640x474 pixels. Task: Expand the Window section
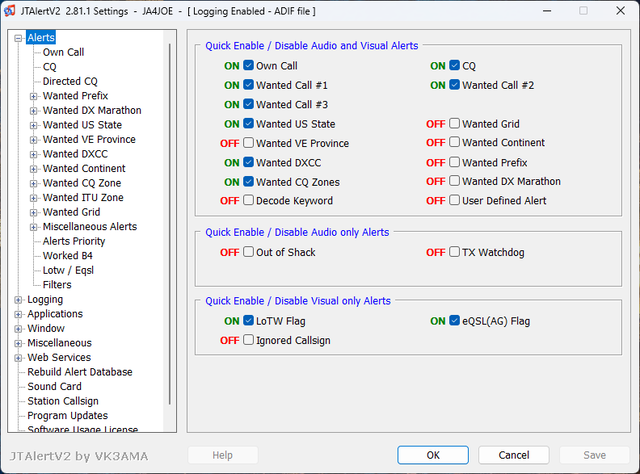pyautogui.click(x=18, y=329)
